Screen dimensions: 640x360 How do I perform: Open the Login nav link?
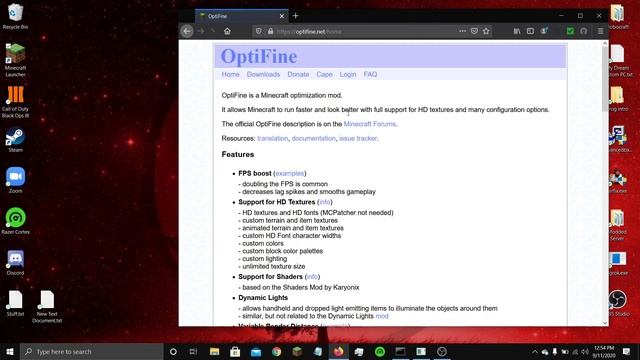point(348,74)
